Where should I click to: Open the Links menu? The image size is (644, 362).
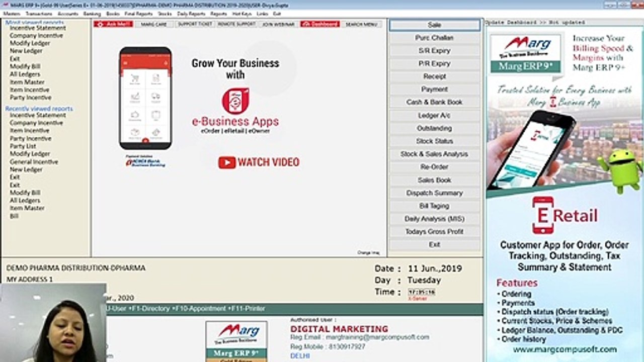coord(262,14)
